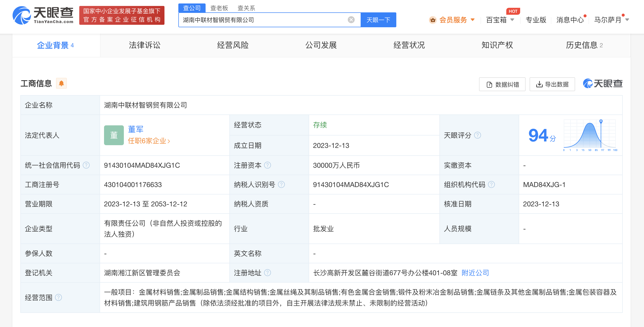Click help icon next to 注册资本
Screen dimensions: 644x327
point(268,165)
